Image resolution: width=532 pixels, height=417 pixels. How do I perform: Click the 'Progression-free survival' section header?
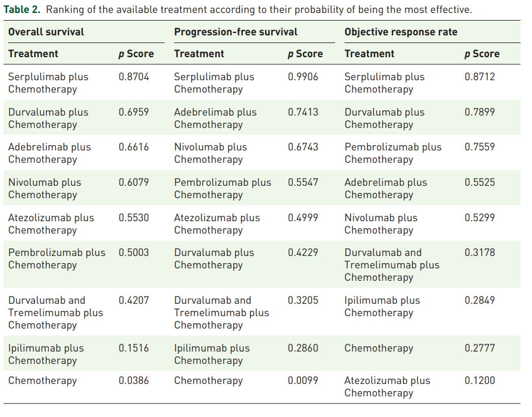pos(236,32)
